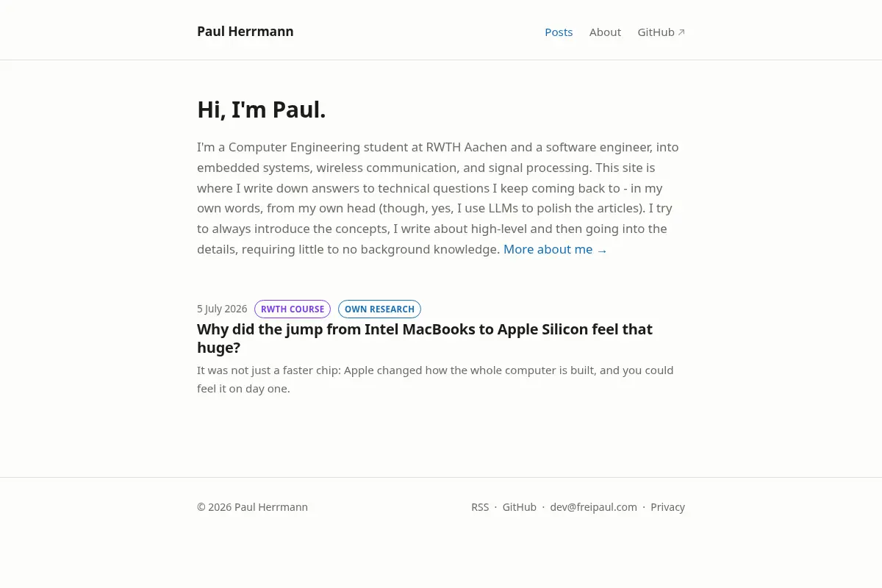
Task: Click the 'Hi, I'm Paul.' heading
Action: tap(262, 110)
